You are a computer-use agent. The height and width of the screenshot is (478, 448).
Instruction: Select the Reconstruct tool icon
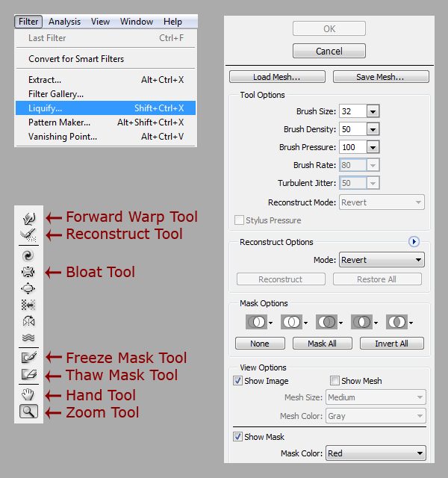28,235
